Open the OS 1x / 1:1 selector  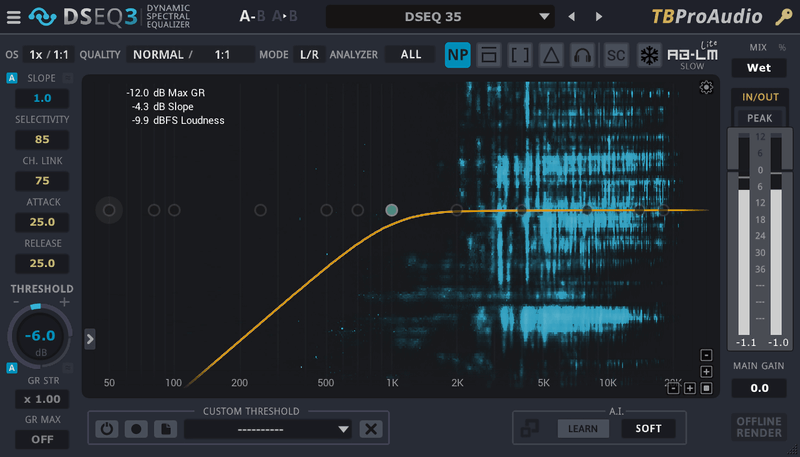tap(48, 55)
